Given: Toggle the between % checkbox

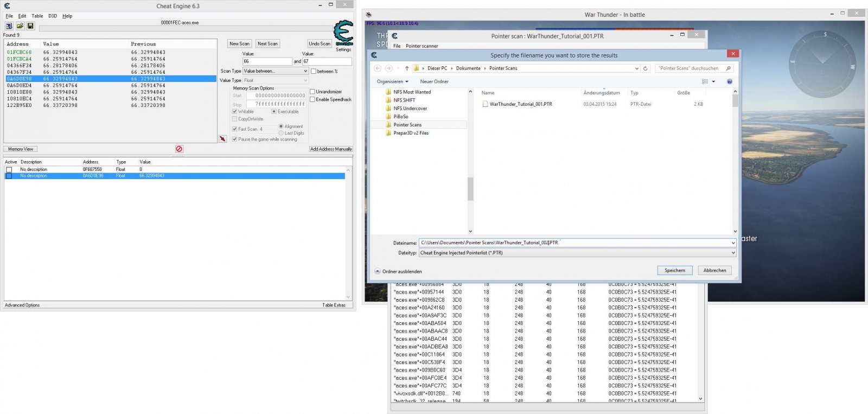Looking at the screenshot, I should (314, 71).
